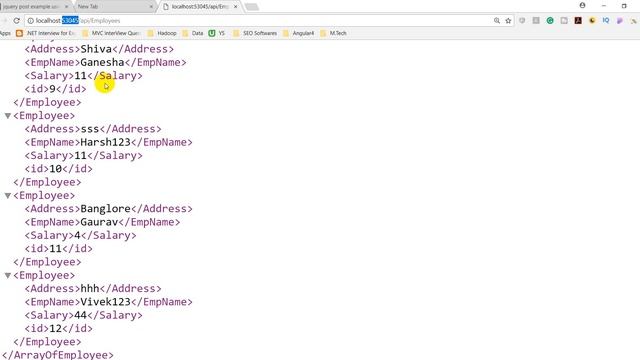640x360 pixels.
Task: Collapse the Employee node containing Harsh123
Action: 7,116
